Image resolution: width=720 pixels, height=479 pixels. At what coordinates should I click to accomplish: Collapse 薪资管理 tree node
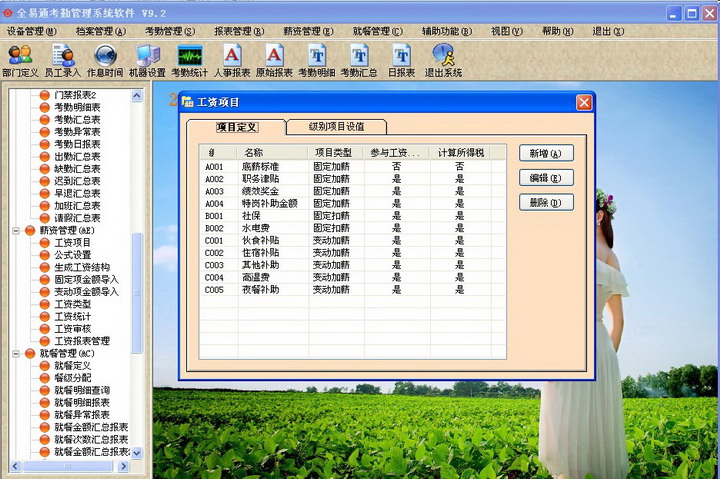(x=16, y=231)
